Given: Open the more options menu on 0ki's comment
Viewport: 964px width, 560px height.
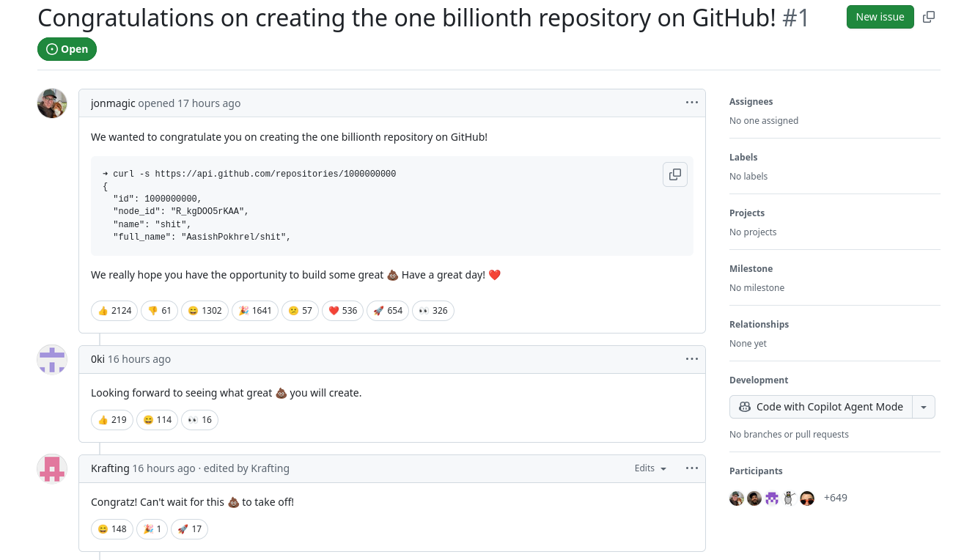Looking at the screenshot, I should (692, 358).
